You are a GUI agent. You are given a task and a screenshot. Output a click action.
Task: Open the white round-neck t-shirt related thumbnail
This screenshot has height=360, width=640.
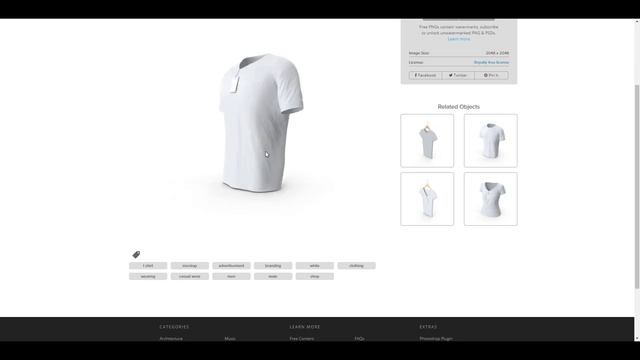[491, 140]
